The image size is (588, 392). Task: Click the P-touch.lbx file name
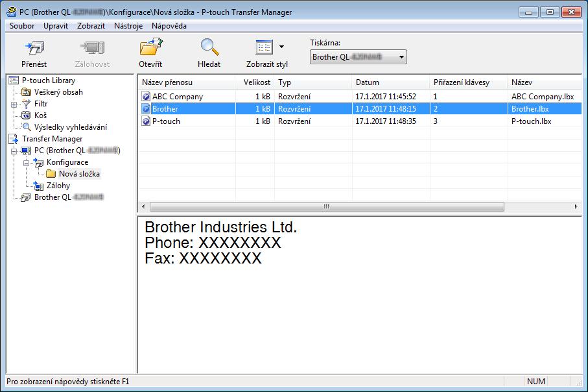tap(532, 121)
